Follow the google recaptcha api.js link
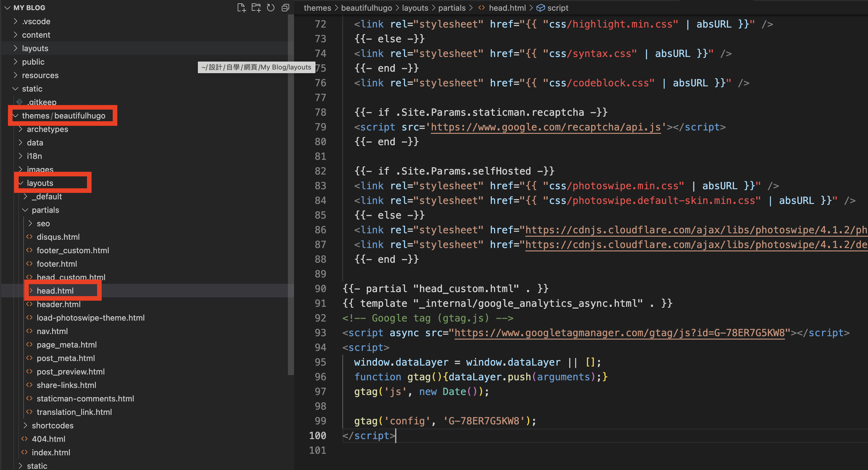Image resolution: width=868 pixels, height=470 pixels. click(545, 127)
